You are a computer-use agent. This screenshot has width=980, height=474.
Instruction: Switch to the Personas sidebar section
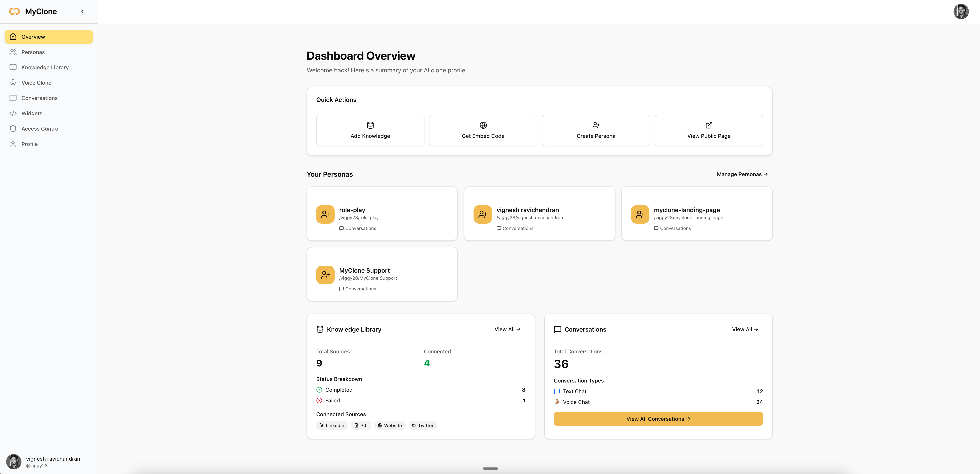pos(33,52)
